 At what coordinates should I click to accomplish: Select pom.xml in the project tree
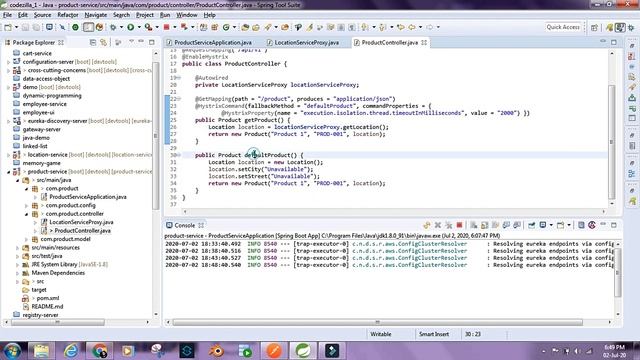coord(48,298)
